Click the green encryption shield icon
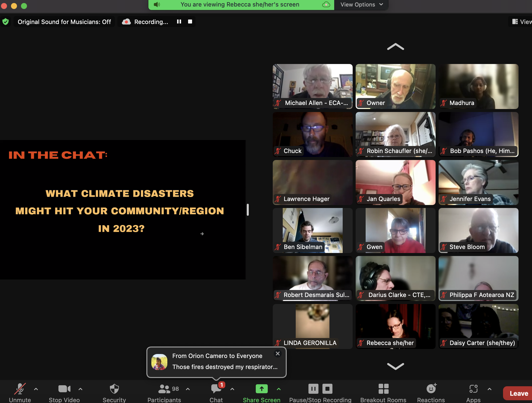 [5, 22]
